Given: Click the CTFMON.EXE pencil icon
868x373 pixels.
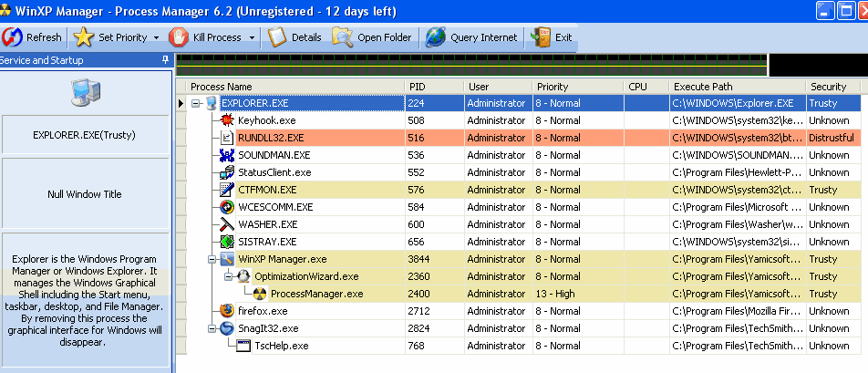Looking at the screenshot, I should (x=227, y=190).
